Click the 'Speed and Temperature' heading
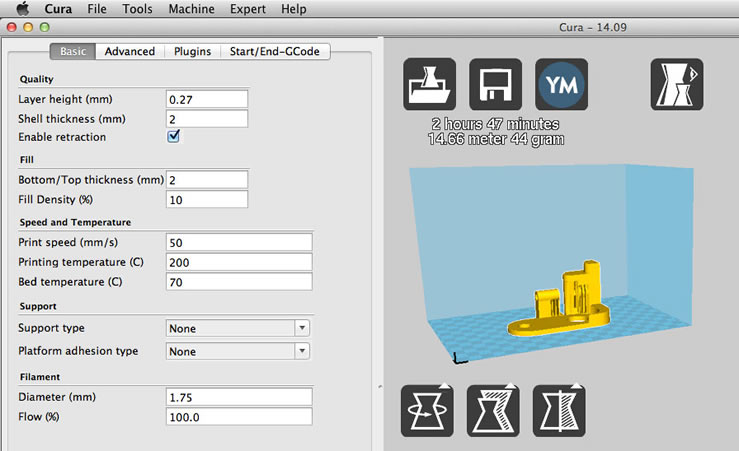Image resolution: width=739 pixels, height=451 pixels. (x=75, y=222)
